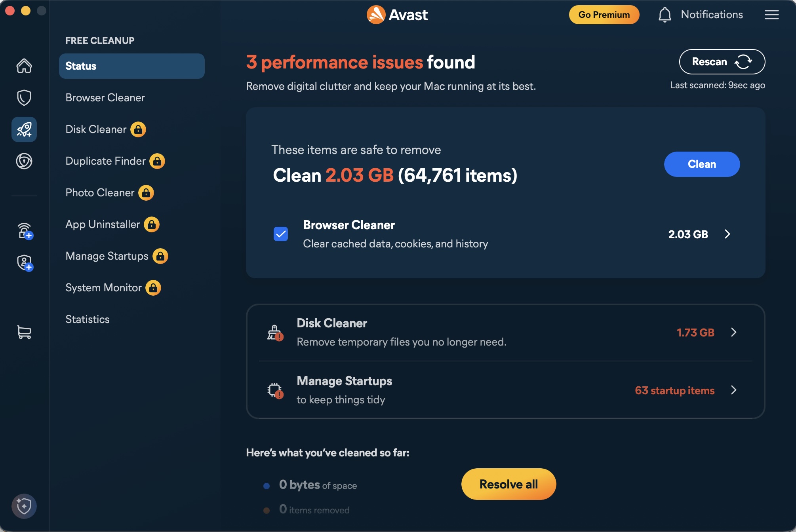The height and width of the screenshot is (532, 796).
Task: Expand Manage Startups row chevron
Action: pyautogui.click(x=733, y=390)
